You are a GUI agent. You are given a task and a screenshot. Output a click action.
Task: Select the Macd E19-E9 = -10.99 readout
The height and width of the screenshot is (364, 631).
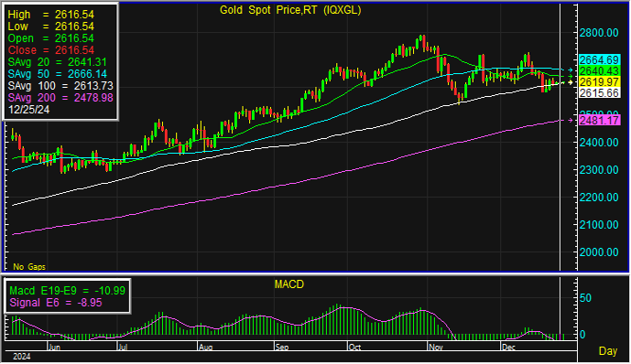tap(67, 291)
